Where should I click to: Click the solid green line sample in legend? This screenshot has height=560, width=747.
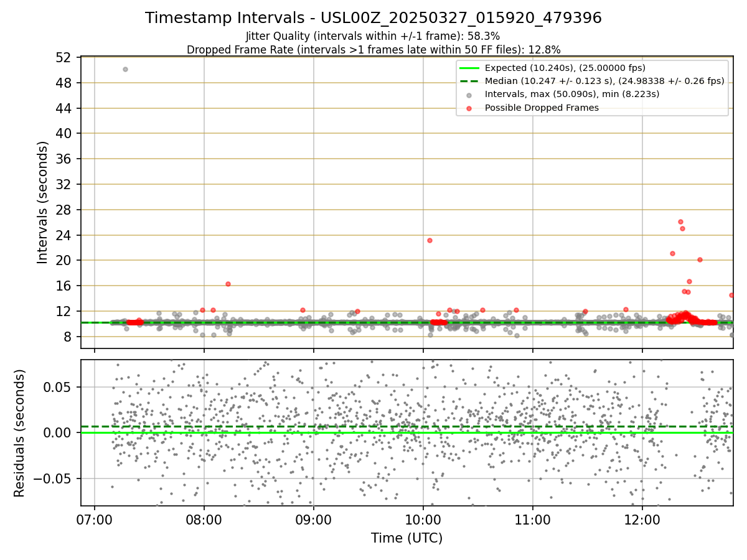pos(469,68)
